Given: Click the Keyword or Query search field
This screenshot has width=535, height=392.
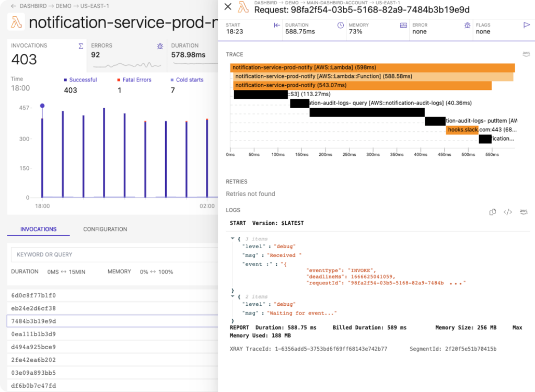Looking at the screenshot, I should (114, 255).
